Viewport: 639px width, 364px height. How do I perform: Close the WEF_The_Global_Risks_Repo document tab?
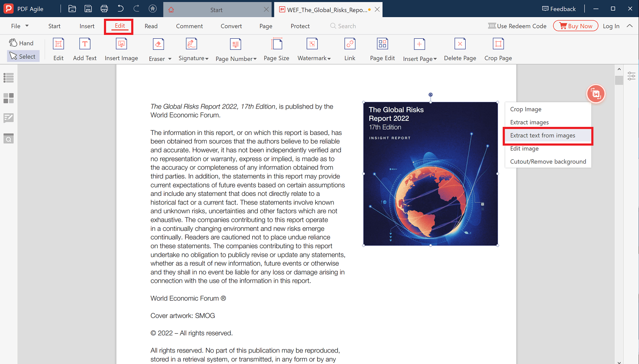tap(377, 9)
